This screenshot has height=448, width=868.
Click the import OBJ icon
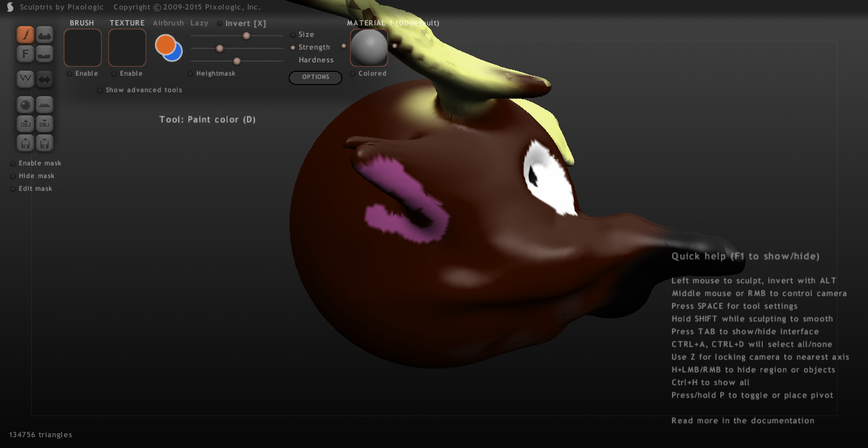[x=25, y=123]
